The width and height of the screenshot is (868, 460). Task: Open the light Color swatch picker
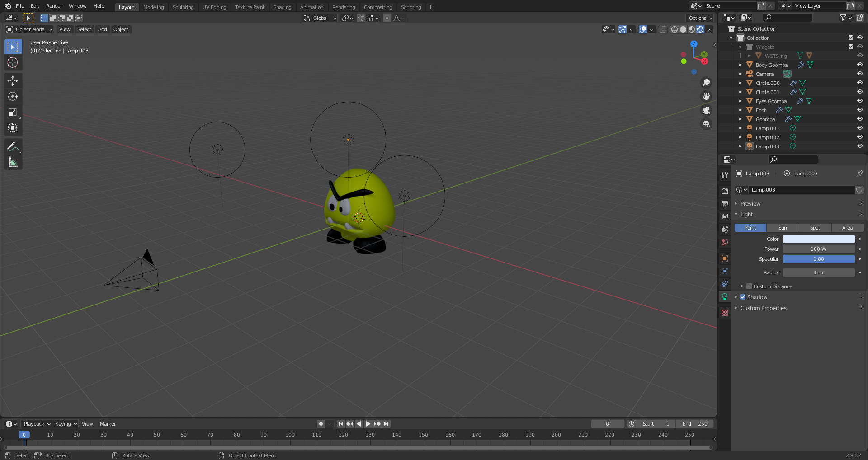(818, 239)
